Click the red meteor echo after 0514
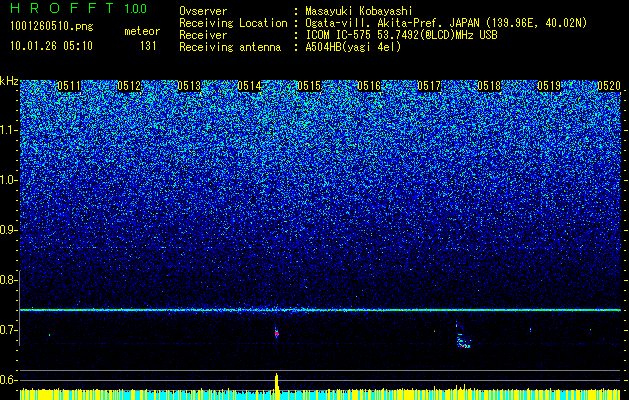Screen dimensions: 629x400 pos(276,333)
